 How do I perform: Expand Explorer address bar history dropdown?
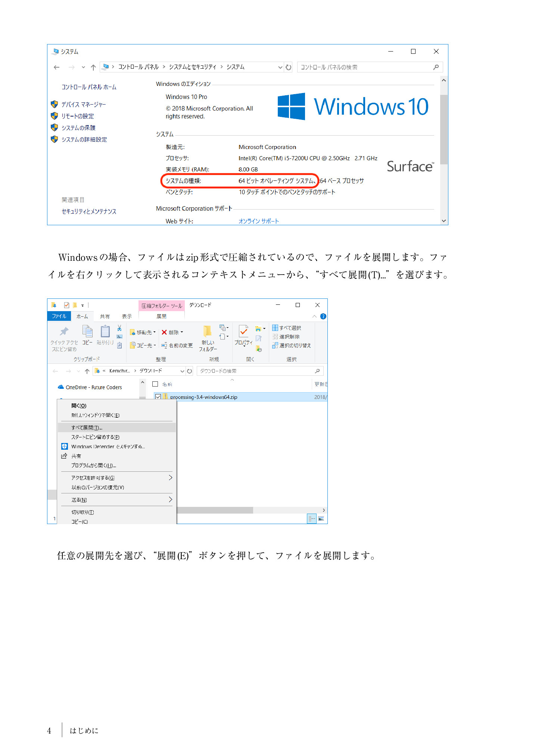pyautogui.click(x=182, y=371)
